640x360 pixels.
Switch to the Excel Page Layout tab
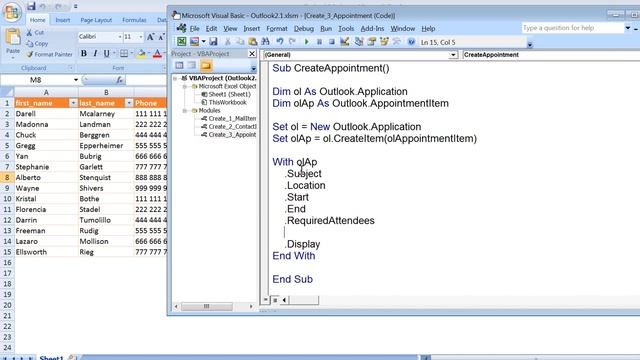(96, 20)
